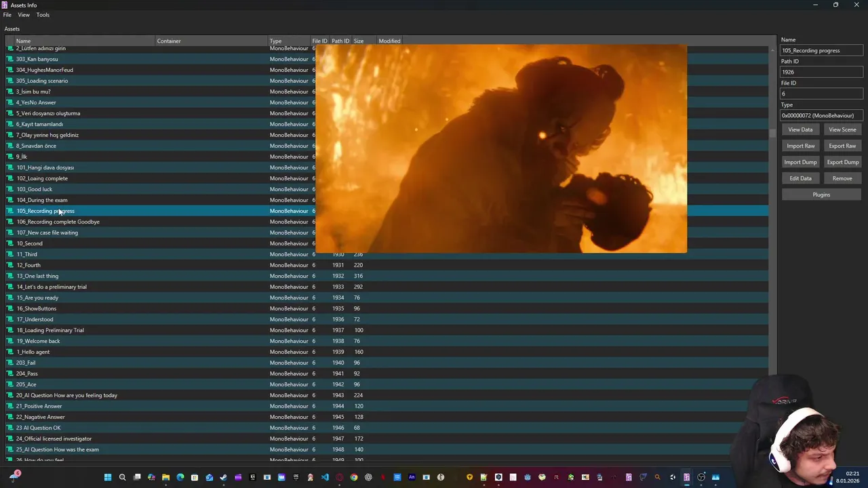The image size is (868, 488).
Task: Select 20_AI Question How are you feeling today
Action: click(x=387, y=395)
